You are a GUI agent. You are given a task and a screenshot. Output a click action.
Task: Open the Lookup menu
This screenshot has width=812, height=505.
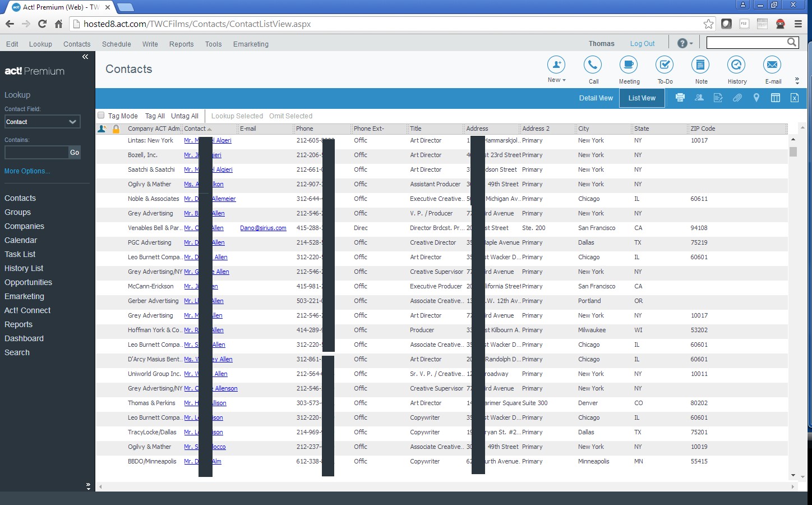40,44
